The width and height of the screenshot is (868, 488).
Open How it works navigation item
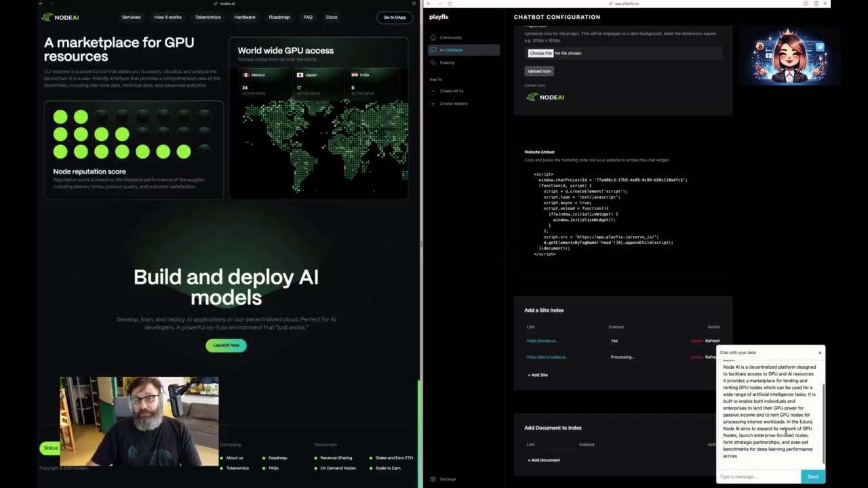point(167,17)
